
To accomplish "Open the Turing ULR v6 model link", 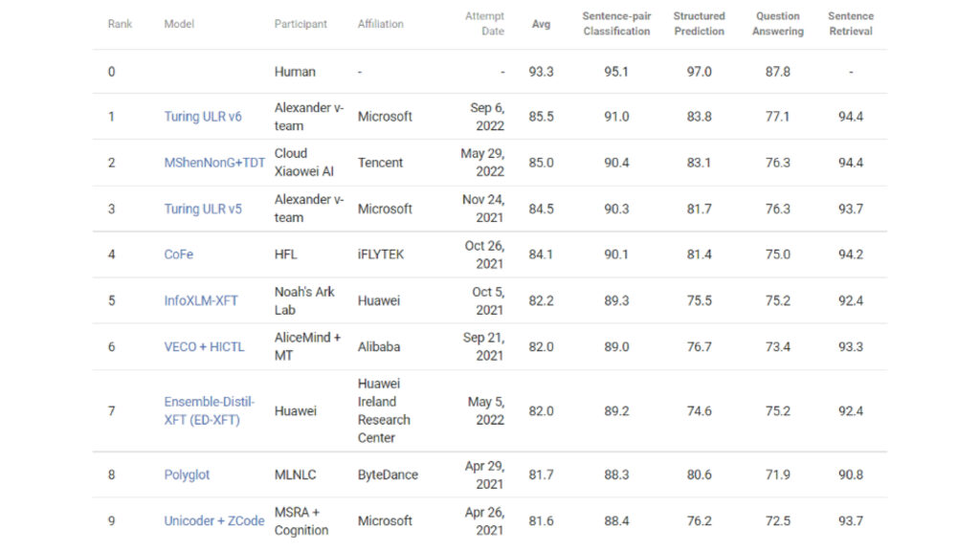I will click(x=203, y=117).
